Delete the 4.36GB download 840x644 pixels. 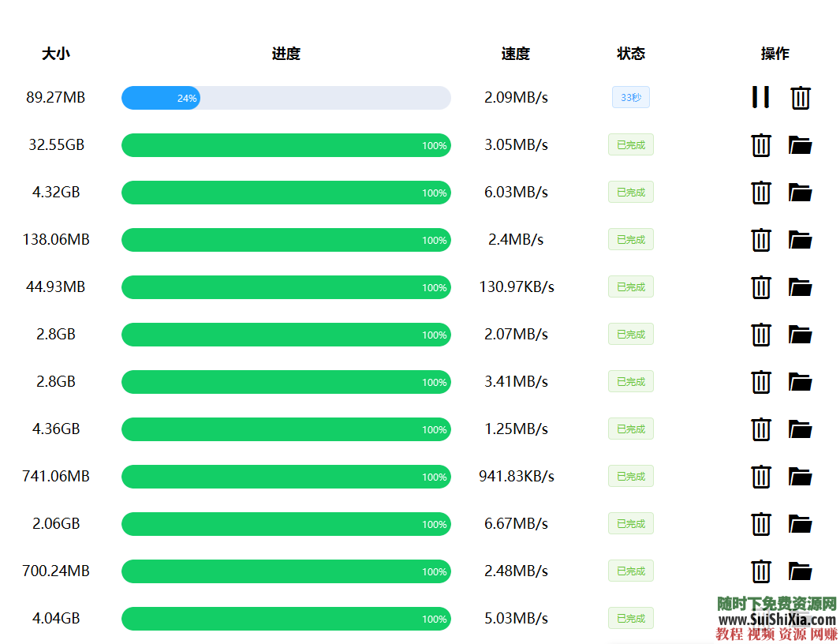click(x=760, y=429)
